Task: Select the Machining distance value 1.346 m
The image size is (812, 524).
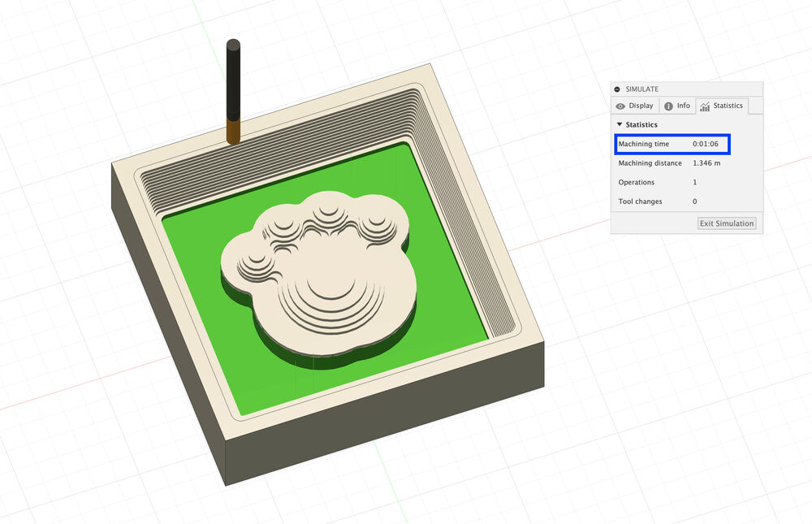Action: [x=706, y=163]
